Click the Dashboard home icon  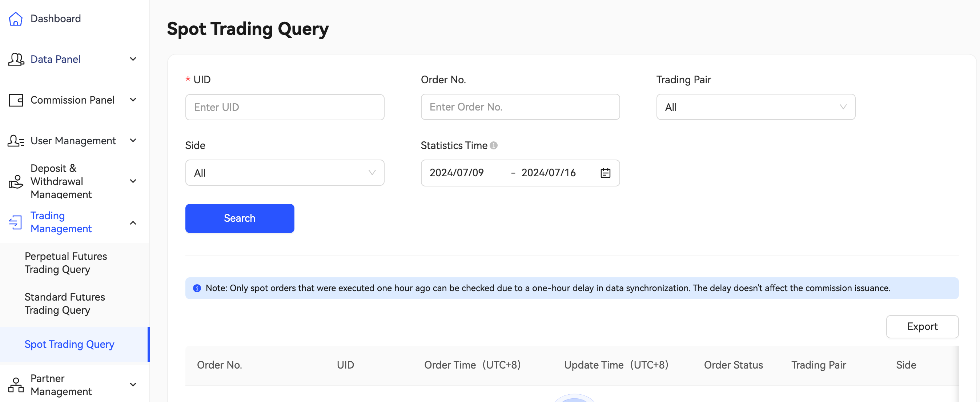coord(16,19)
